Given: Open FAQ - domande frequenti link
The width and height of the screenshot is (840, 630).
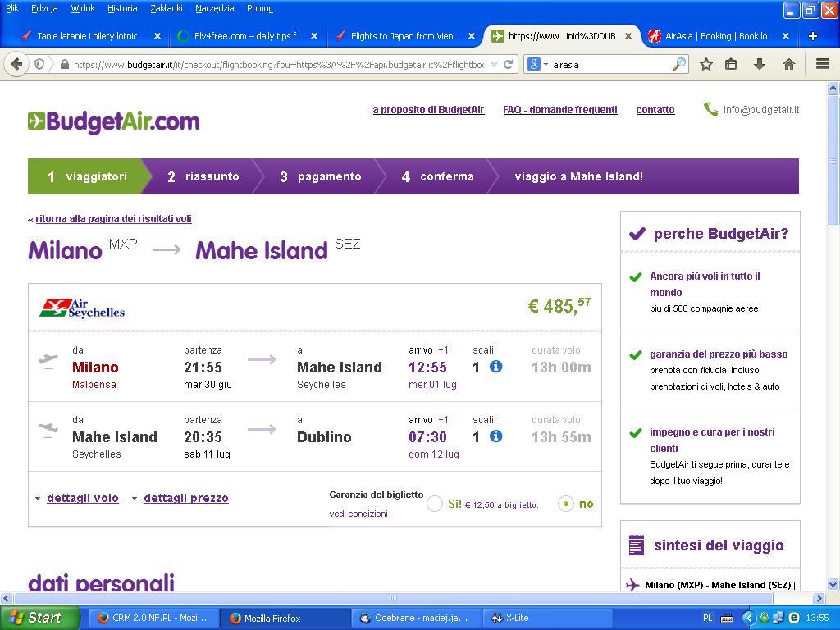Looking at the screenshot, I should coord(559,110).
